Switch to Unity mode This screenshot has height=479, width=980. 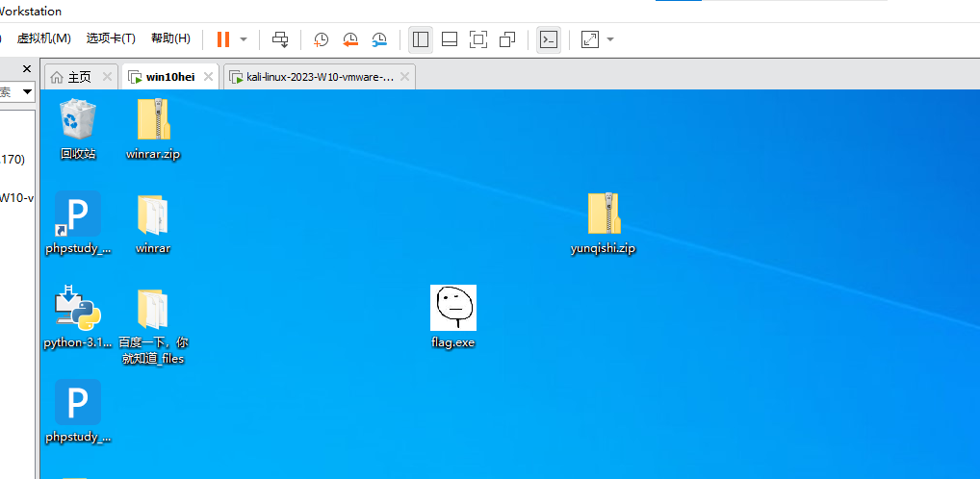[x=507, y=39]
